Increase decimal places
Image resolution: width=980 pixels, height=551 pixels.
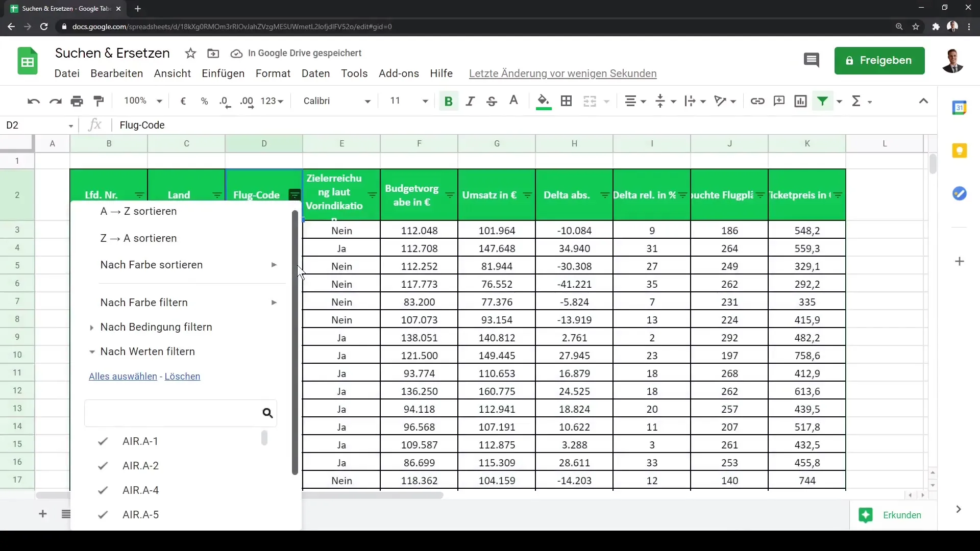247,101
